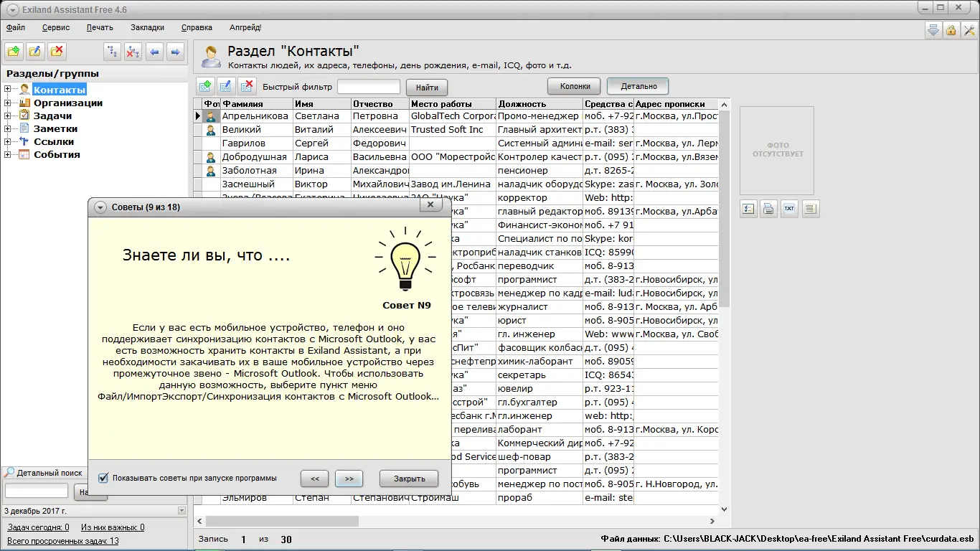Click the Фамилия column header

point(256,104)
